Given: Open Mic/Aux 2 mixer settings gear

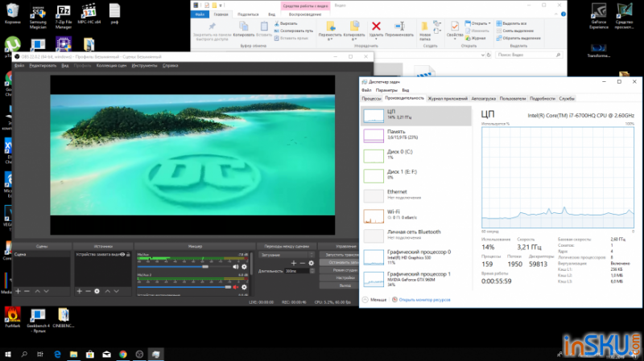Looking at the screenshot, I should click(245, 287).
